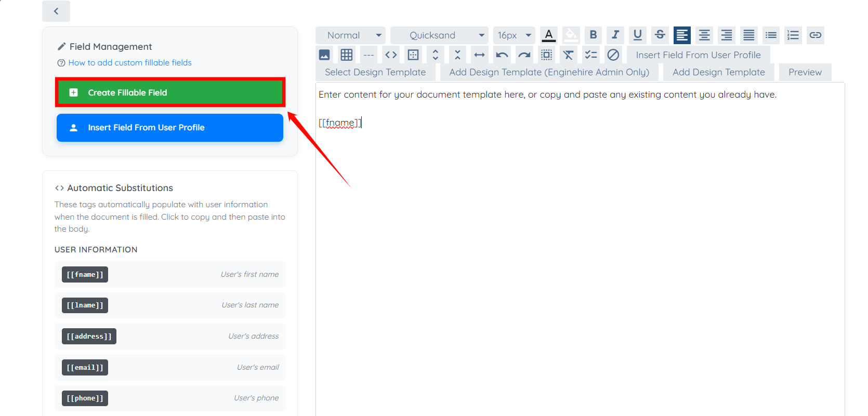Center align the text
The height and width of the screenshot is (416, 868).
pyautogui.click(x=704, y=35)
